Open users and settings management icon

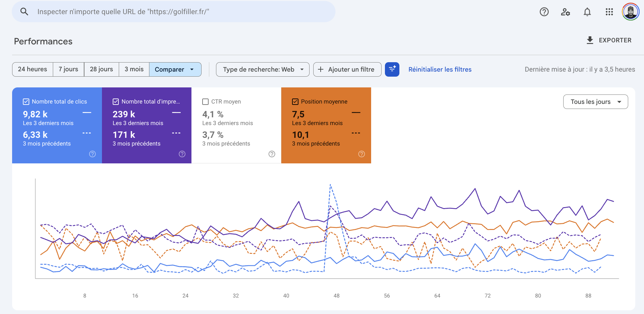tap(565, 12)
